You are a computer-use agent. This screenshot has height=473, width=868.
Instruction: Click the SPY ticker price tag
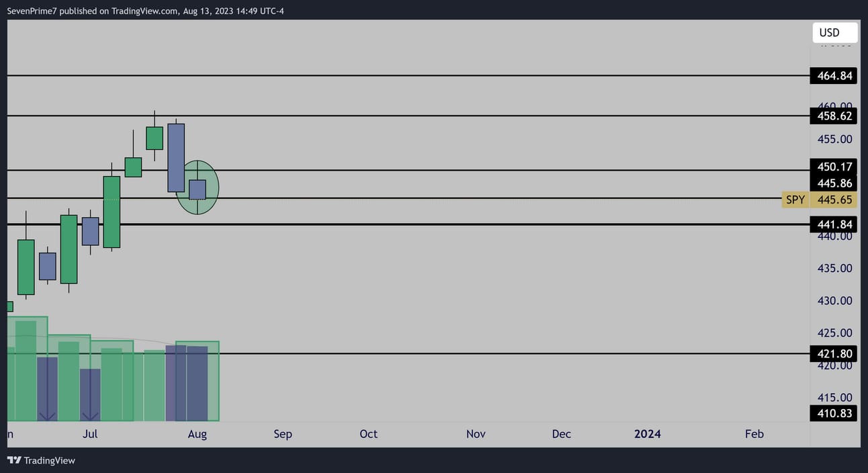(x=795, y=200)
